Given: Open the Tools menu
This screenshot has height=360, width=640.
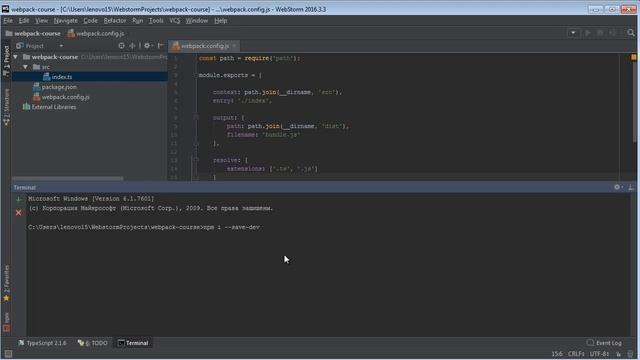Looking at the screenshot, I should (x=156, y=20).
